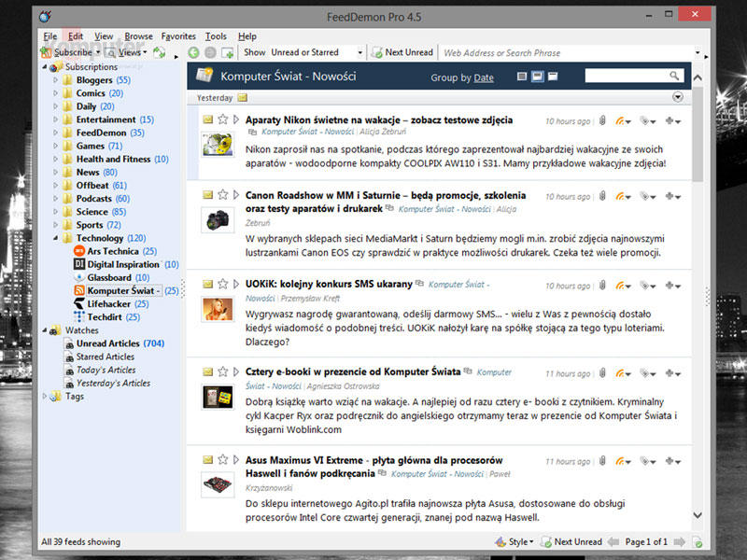Click paperclip icon on Cztery e-booki article
Screen dimensions: 747x560
[x=602, y=373]
